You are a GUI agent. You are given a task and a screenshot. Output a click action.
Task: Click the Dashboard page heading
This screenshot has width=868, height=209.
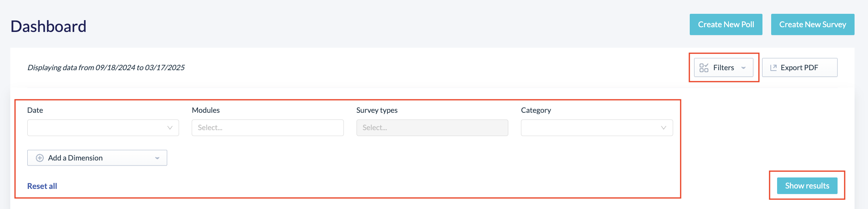click(48, 26)
